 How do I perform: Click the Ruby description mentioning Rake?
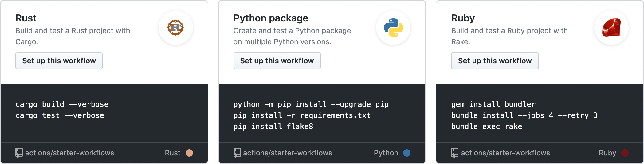(509, 36)
